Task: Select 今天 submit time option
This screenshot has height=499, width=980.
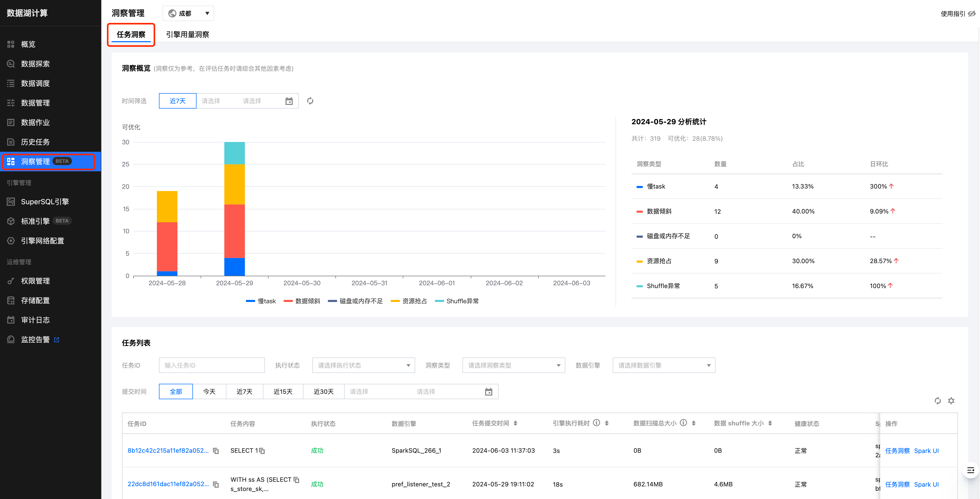Action: 209,391
